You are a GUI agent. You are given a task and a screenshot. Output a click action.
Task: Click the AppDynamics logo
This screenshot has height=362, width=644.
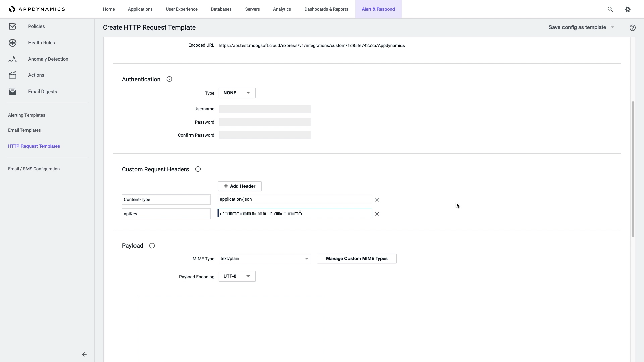(x=37, y=9)
